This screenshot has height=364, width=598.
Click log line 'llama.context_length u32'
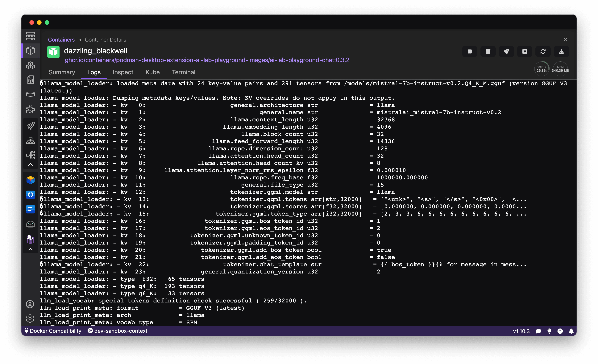274,120
